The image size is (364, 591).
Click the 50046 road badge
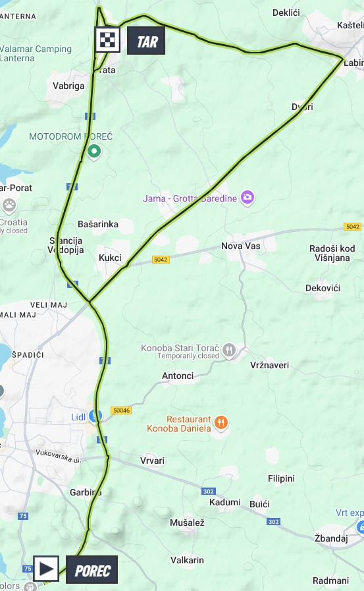pos(121,410)
